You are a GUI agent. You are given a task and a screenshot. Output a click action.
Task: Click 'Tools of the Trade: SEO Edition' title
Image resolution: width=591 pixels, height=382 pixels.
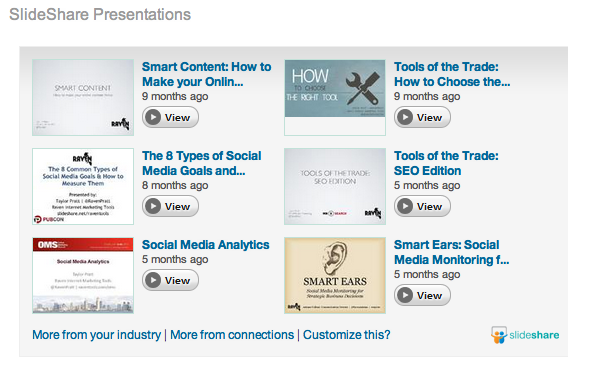click(x=446, y=163)
